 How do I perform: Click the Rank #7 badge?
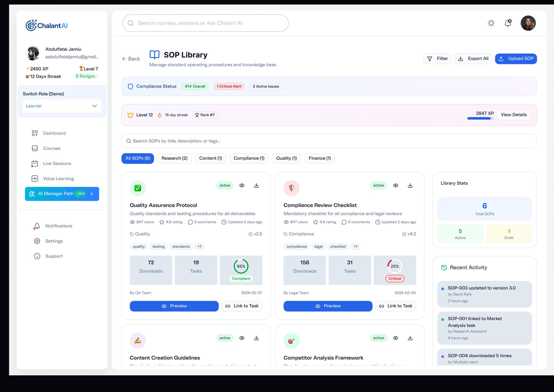pos(205,115)
